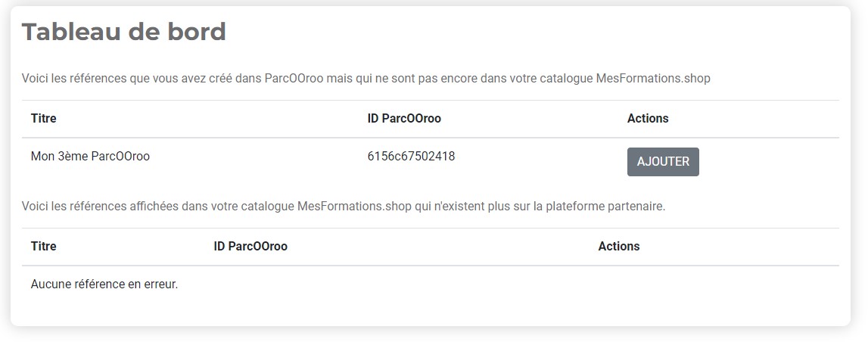Click 'MesFormations.shop' in the first description sentence
This screenshot has width=868, height=342.
[x=652, y=79]
